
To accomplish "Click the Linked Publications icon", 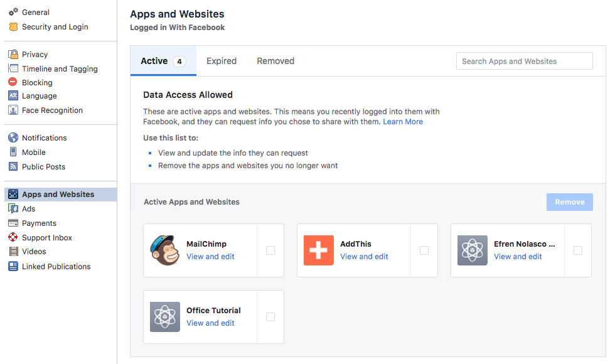I will click(x=13, y=266).
